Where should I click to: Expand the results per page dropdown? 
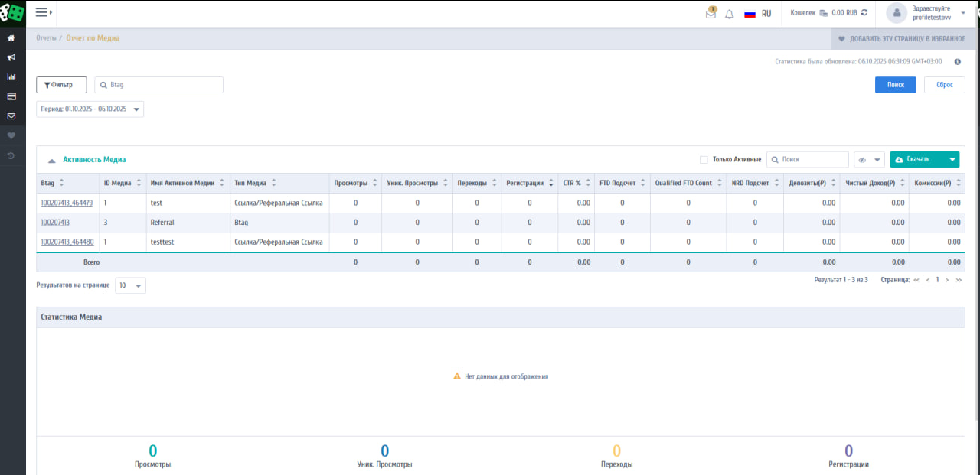point(130,285)
